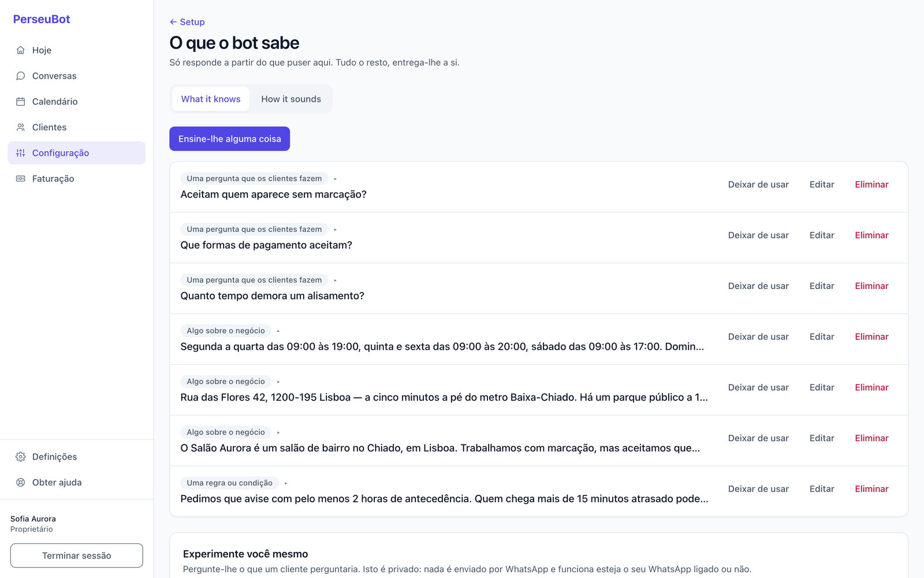Click Deixar de usar for the 'Pedimos que avise' rule
924x578 pixels.
point(758,489)
